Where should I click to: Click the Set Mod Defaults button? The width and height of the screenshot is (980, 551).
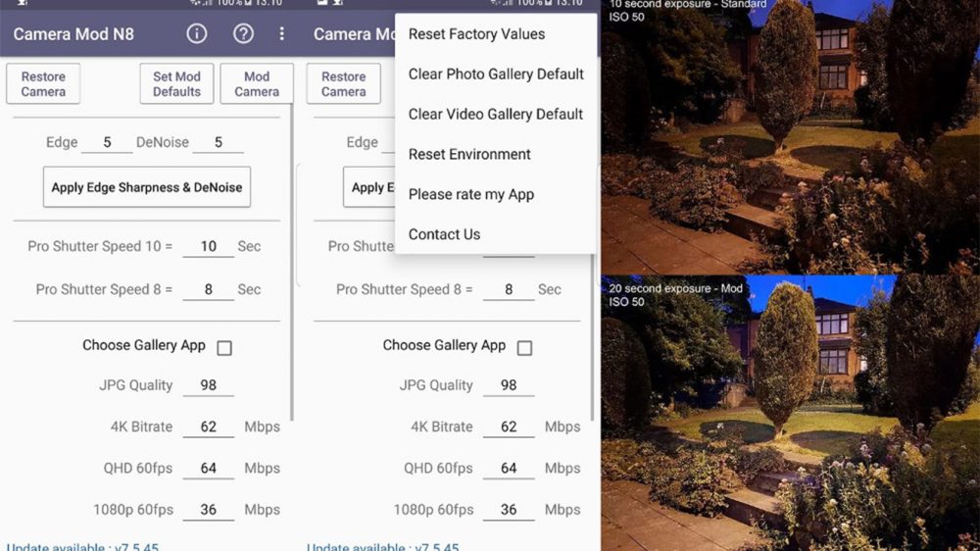tap(176, 83)
